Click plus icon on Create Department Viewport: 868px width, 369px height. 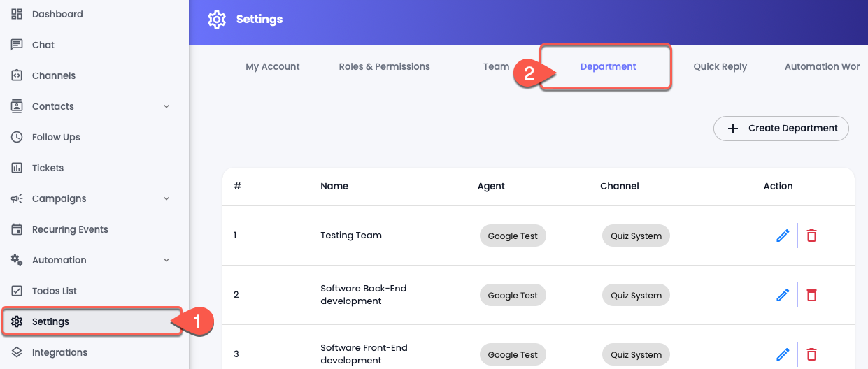[x=733, y=129]
